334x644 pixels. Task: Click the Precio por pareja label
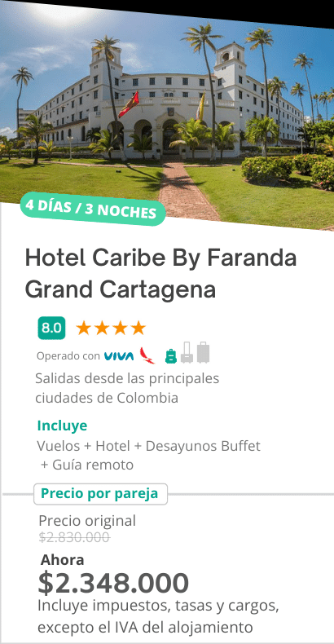tap(100, 494)
